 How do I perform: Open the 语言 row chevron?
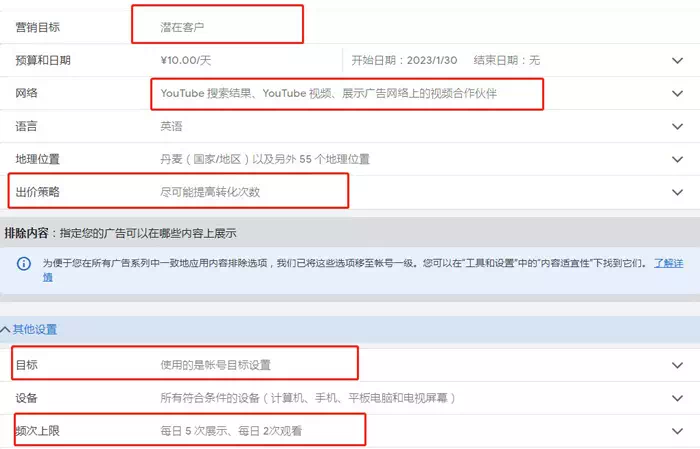(x=678, y=127)
